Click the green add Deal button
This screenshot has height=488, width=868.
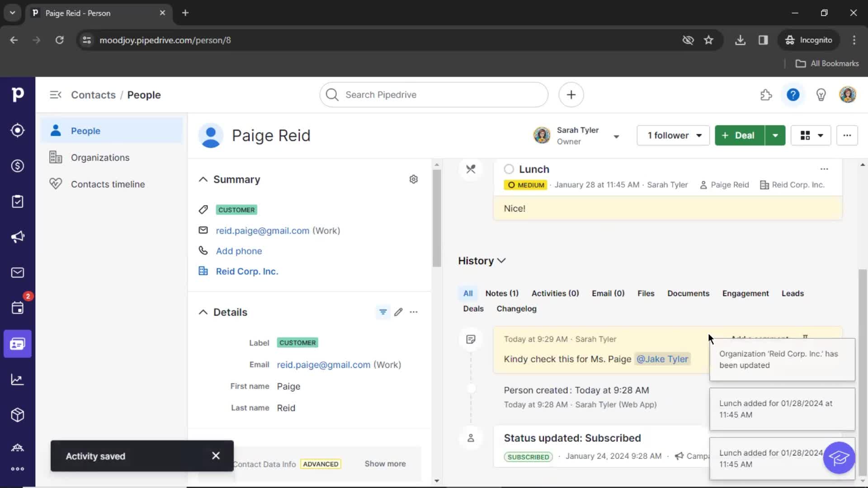740,136
